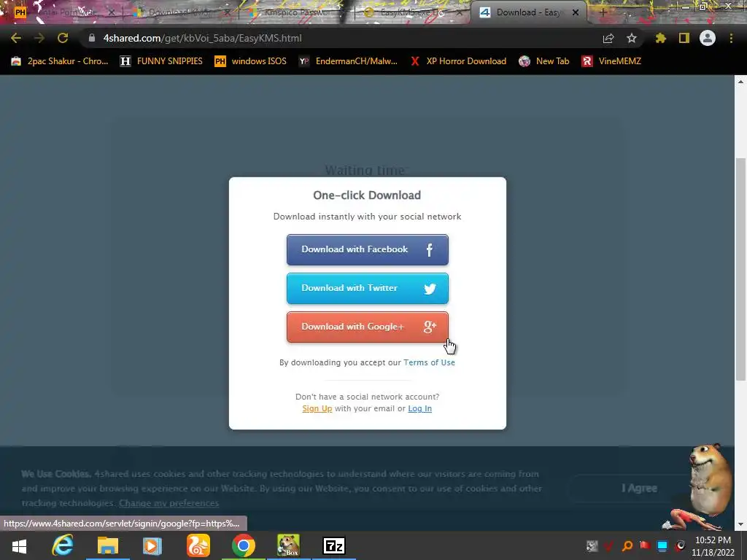Choose Download with Twitter
The width and height of the screenshot is (747, 560).
368,288
